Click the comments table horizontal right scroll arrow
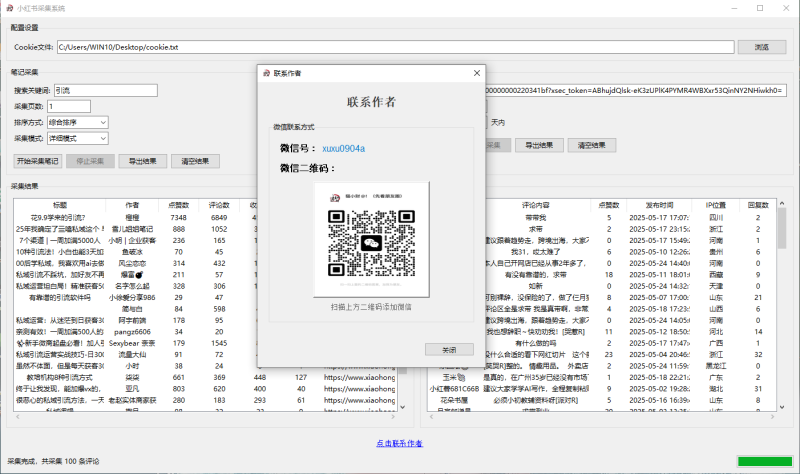This screenshot has width=800, height=474. click(x=772, y=417)
